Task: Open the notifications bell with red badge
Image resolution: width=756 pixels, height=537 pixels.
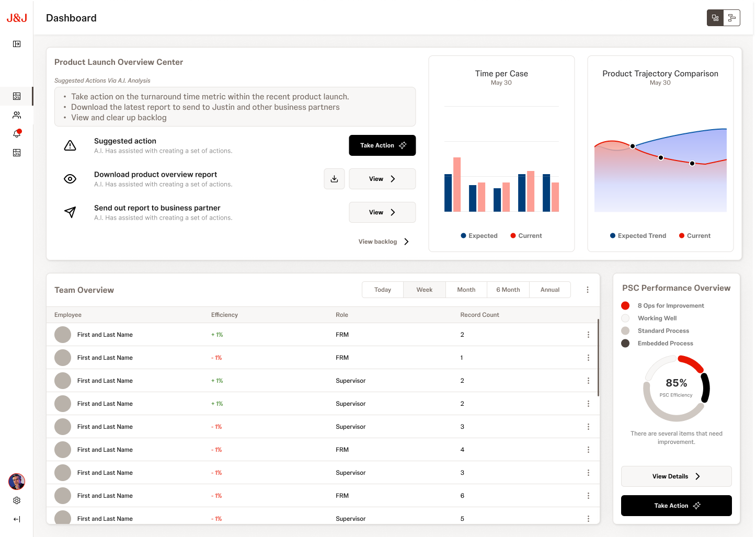Action: click(x=16, y=133)
